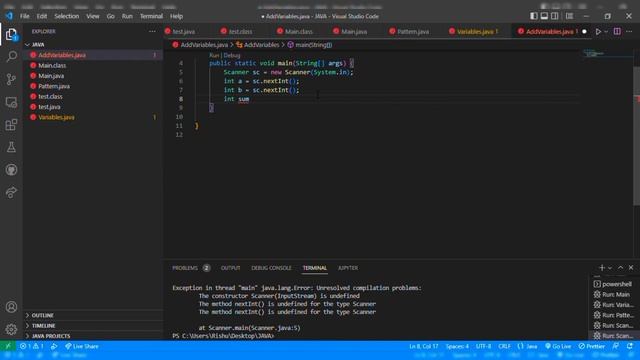The image size is (640, 360).
Task: Split the editor right
Action: coord(617,31)
